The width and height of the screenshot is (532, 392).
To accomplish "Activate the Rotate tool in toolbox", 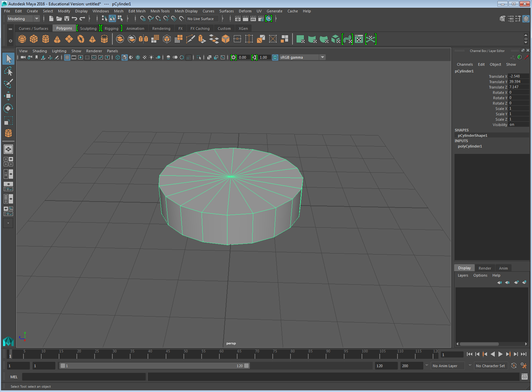I will 8,108.
